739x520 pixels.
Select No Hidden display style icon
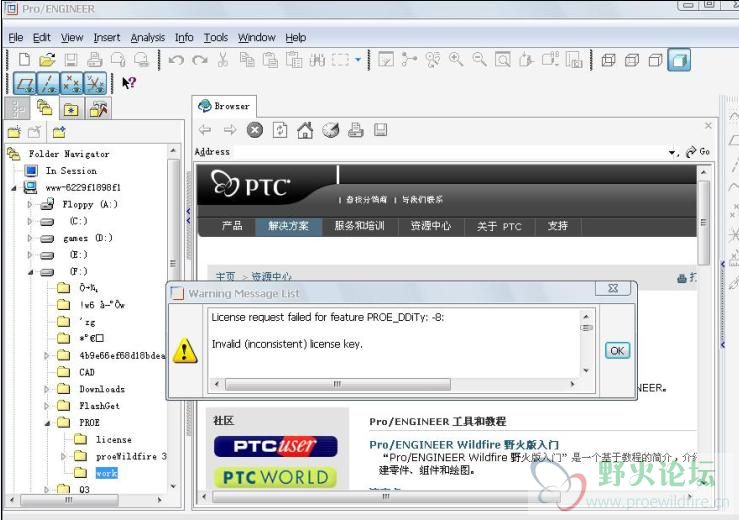click(656, 60)
